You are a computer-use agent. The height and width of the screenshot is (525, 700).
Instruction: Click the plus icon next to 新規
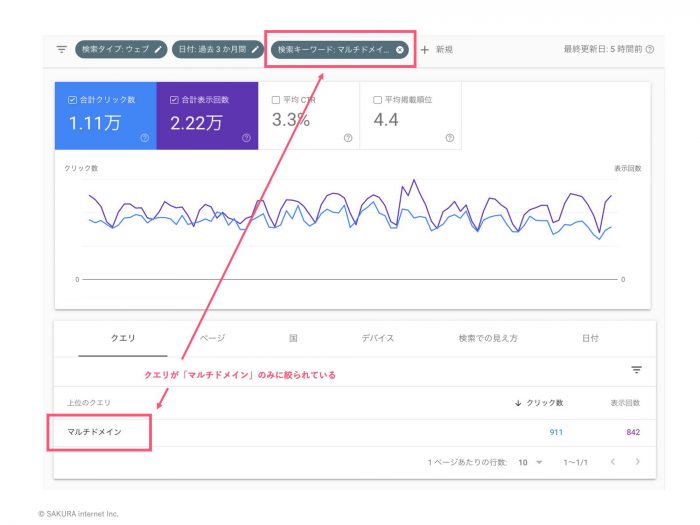pos(425,50)
